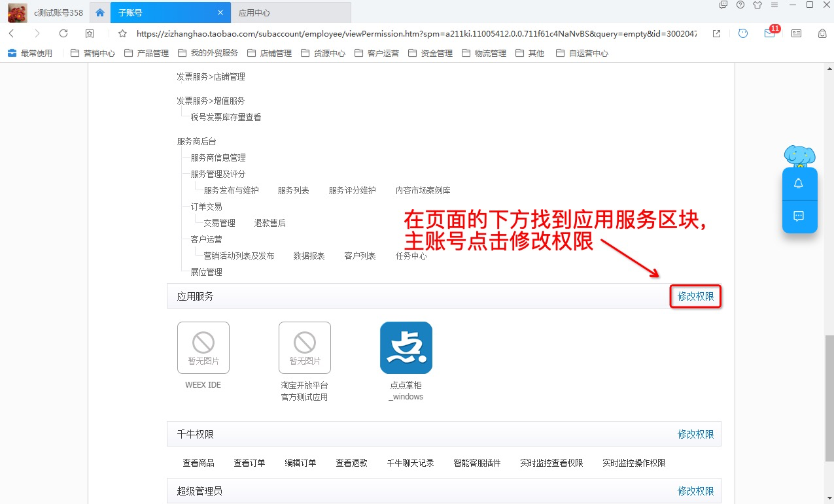Click the 任务中心 item
The width and height of the screenshot is (834, 504).
(411, 256)
